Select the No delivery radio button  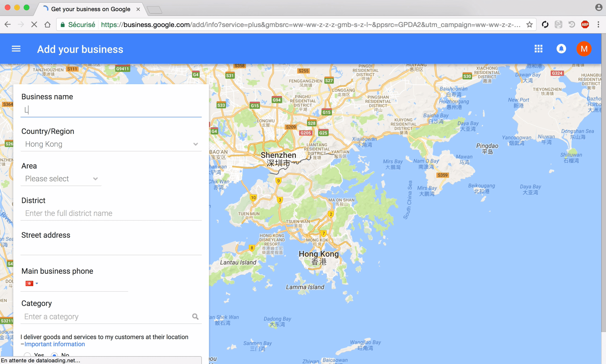pyautogui.click(x=54, y=355)
